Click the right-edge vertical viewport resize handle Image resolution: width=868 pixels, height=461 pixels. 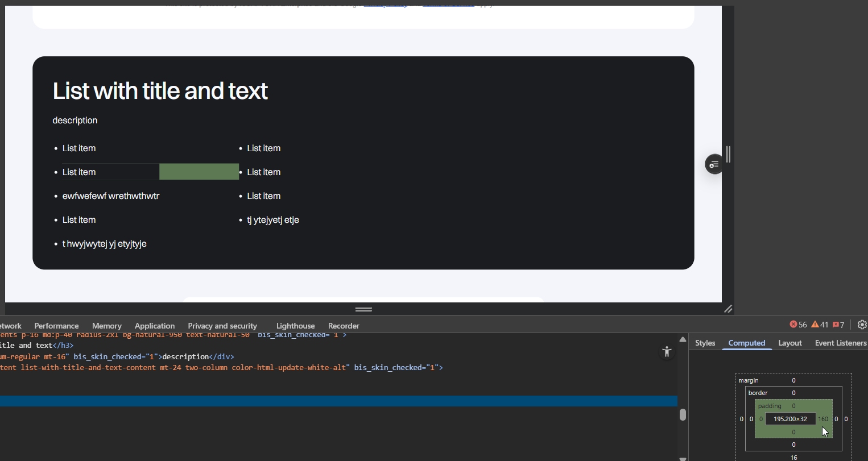point(728,154)
